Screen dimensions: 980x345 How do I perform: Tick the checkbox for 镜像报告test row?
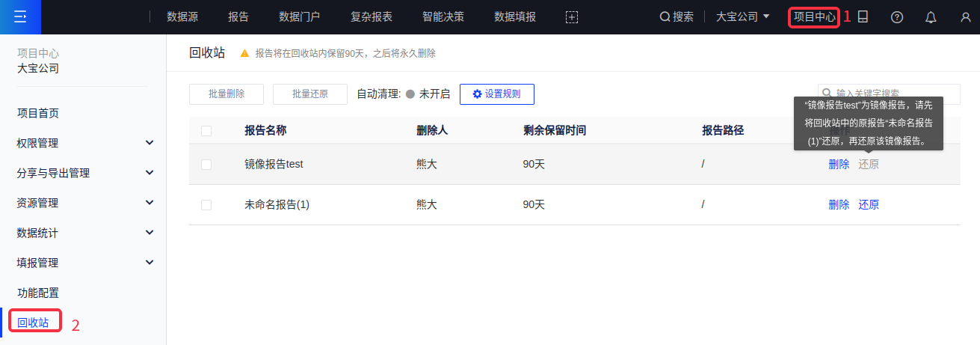click(x=206, y=165)
